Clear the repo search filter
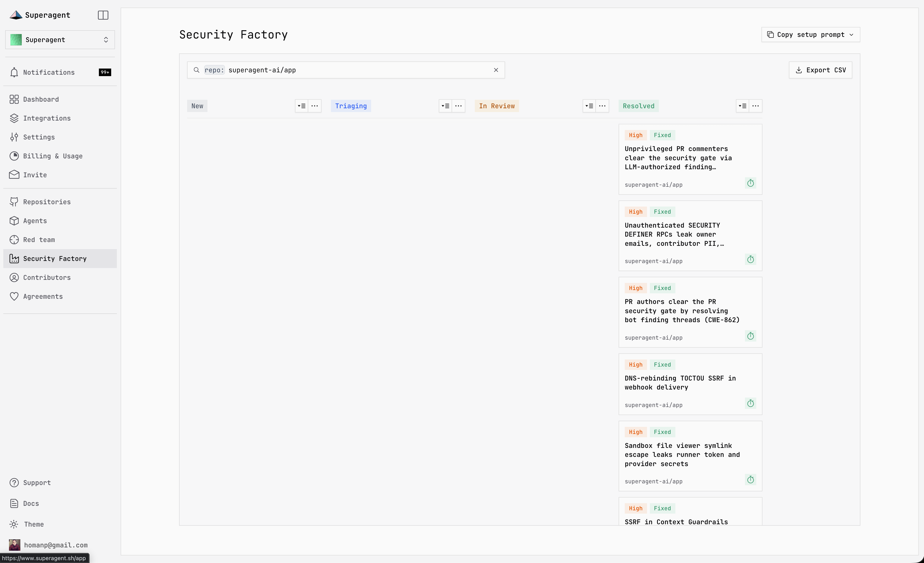The image size is (924, 563). (x=496, y=70)
